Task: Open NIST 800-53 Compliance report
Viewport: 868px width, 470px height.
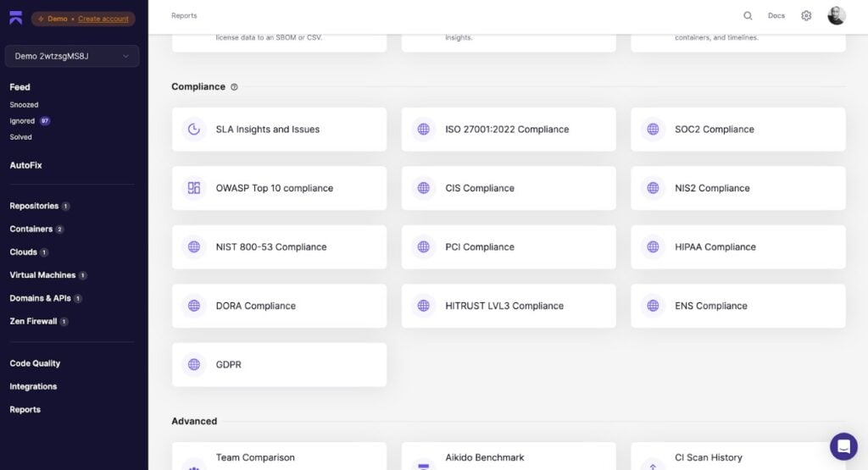Action: [x=279, y=246]
